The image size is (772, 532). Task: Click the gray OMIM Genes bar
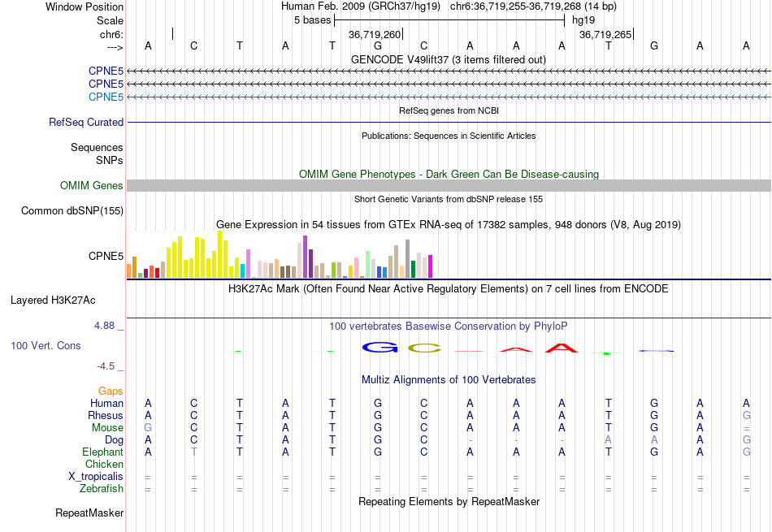click(x=449, y=185)
